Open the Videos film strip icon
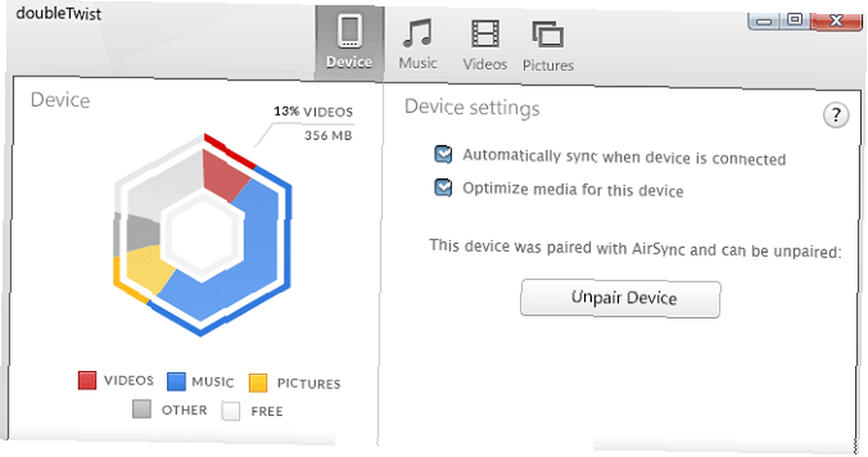This screenshot has height=457, width=868. click(x=485, y=34)
